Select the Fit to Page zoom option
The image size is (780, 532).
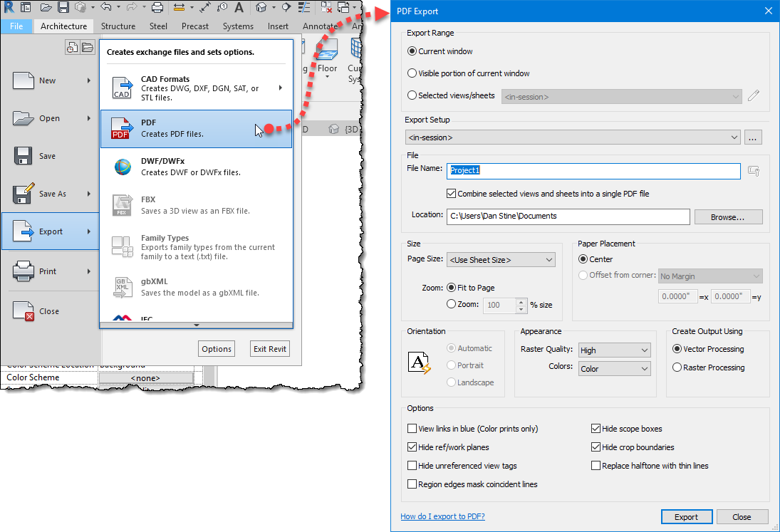point(451,288)
